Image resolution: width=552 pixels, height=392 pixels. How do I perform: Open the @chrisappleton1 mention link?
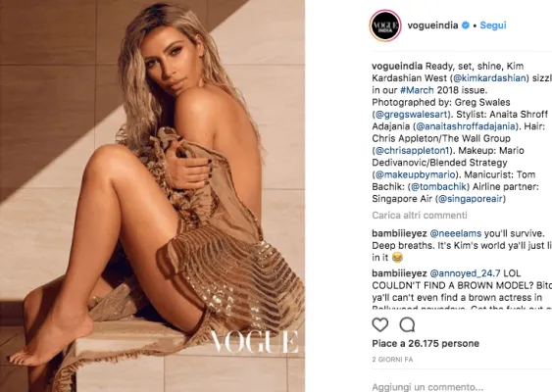pos(412,151)
